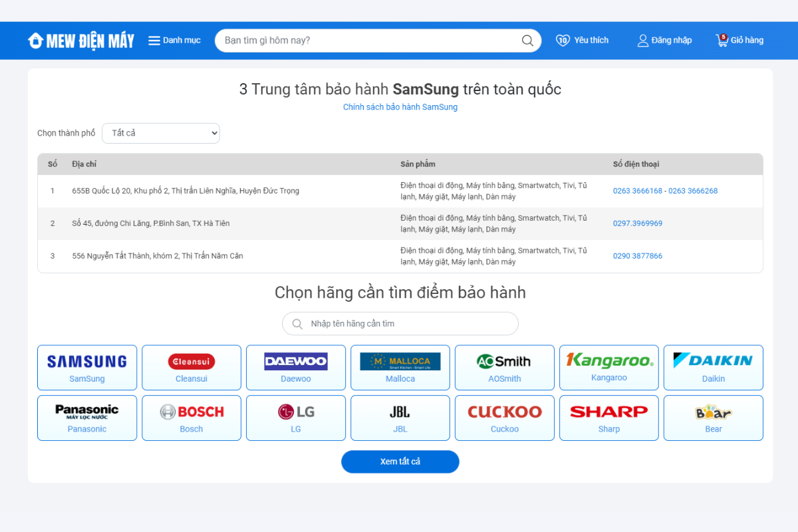Open the Danh mục hamburger menu
Image resolution: width=798 pixels, height=532 pixels.
174,41
